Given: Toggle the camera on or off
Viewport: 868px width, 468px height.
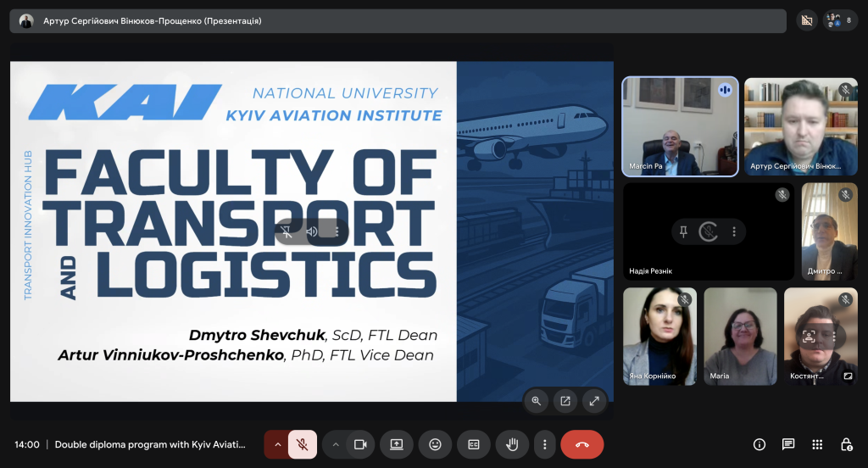Looking at the screenshot, I should point(360,444).
